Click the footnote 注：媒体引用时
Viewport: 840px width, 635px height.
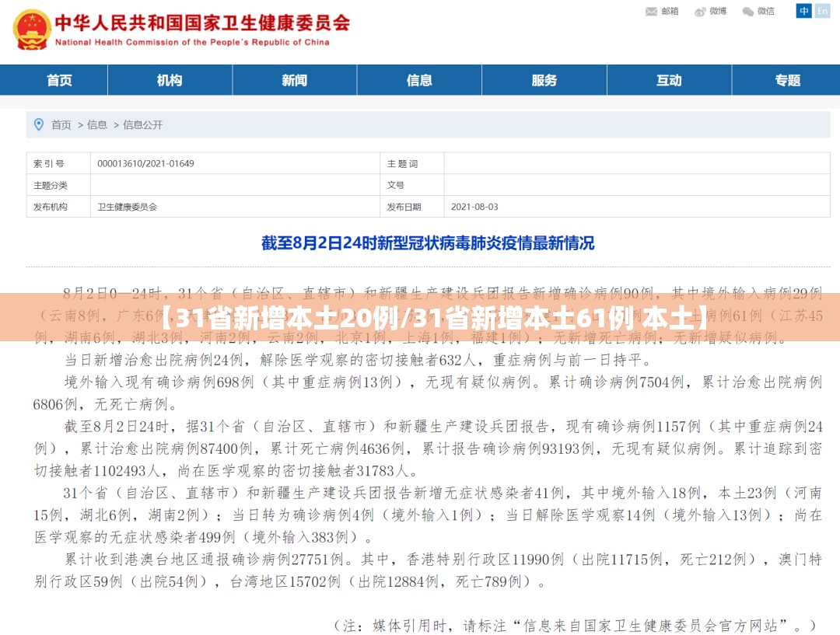(x=575, y=625)
